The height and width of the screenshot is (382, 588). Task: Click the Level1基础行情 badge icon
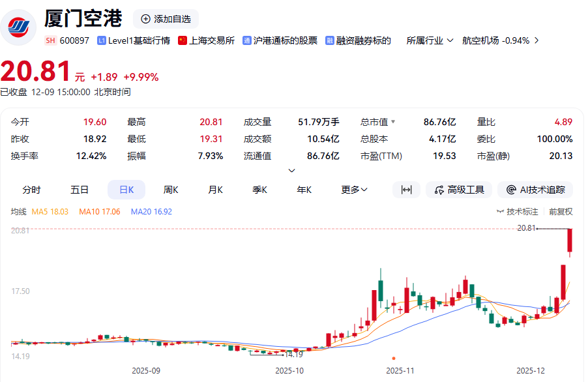pos(102,40)
